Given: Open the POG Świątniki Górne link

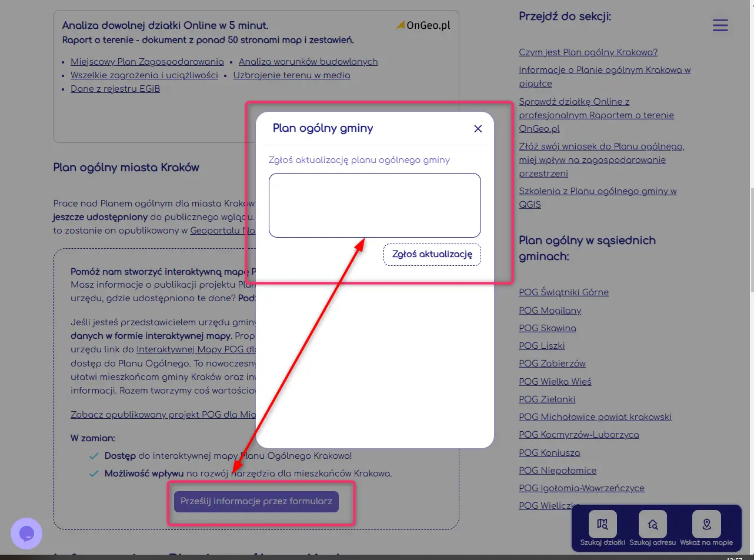Looking at the screenshot, I should pos(563,292).
